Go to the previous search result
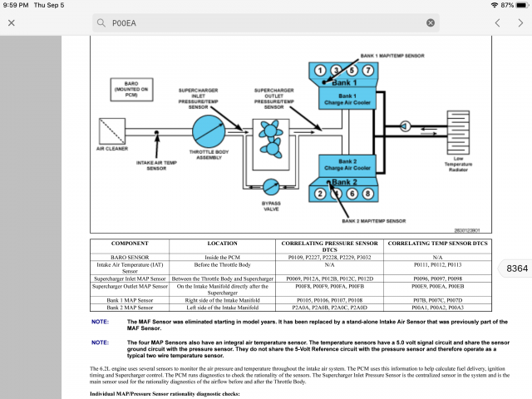Image resolution: width=532 pixels, height=399 pixels. [496, 23]
